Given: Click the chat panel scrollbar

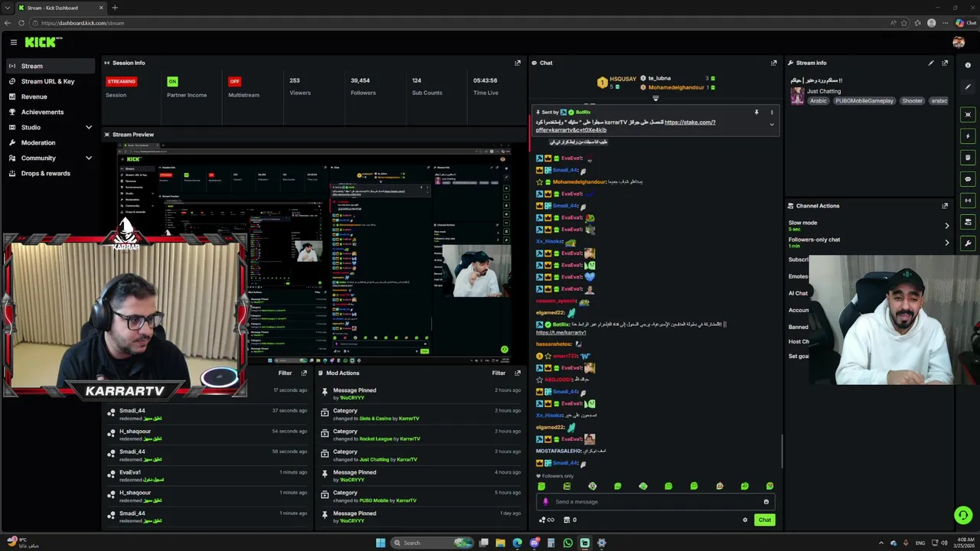Looking at the screenshot, I should click(782, 452).
